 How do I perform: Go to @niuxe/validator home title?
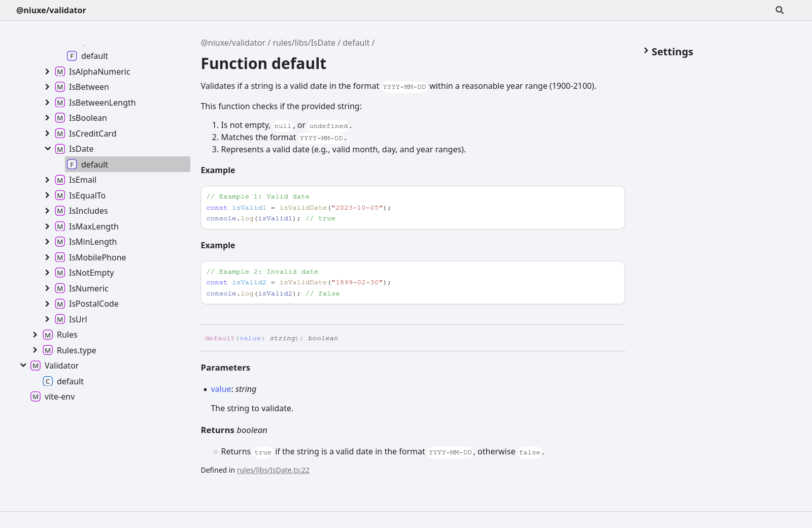coord(51,10)
